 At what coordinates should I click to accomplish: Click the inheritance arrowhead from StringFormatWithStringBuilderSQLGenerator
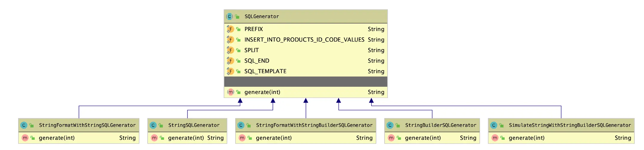click(x=306, y=101)
